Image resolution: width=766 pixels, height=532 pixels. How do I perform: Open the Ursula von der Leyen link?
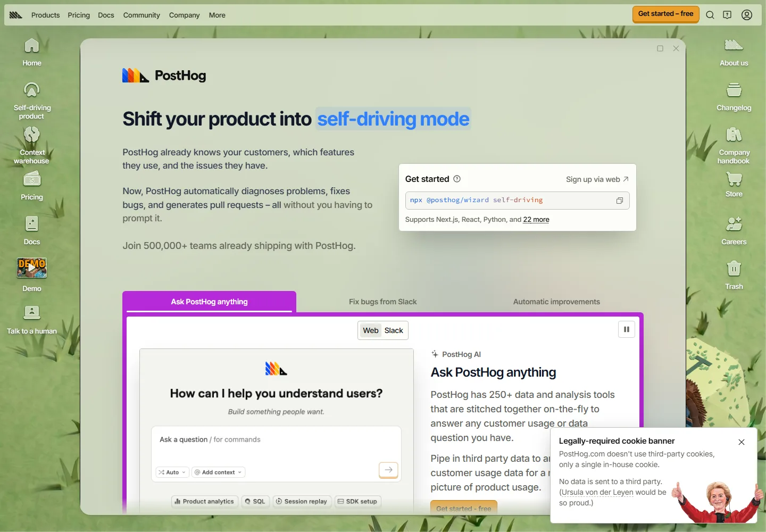tap(597, 492)
